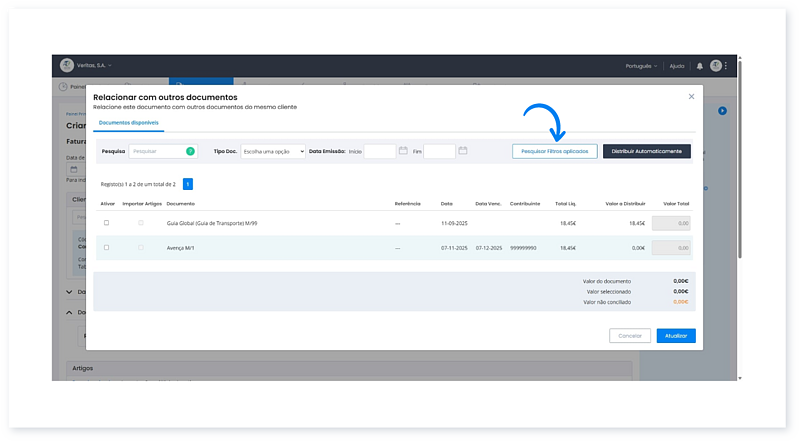Tick Ativar checkbox for Avença M/1
The height and width of the screenshot is (442, 800).
click(x=107, y=247)
